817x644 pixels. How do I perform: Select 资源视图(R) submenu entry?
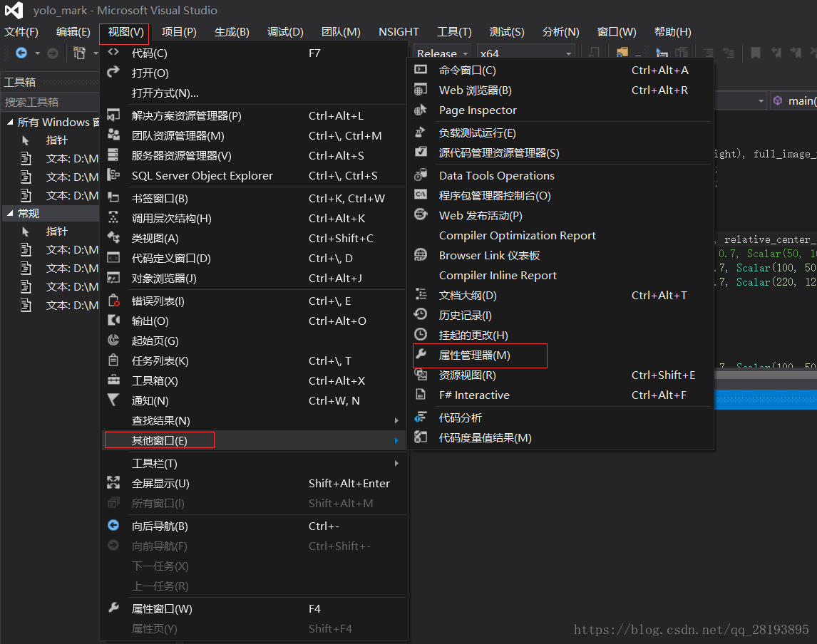pos(561,375)
